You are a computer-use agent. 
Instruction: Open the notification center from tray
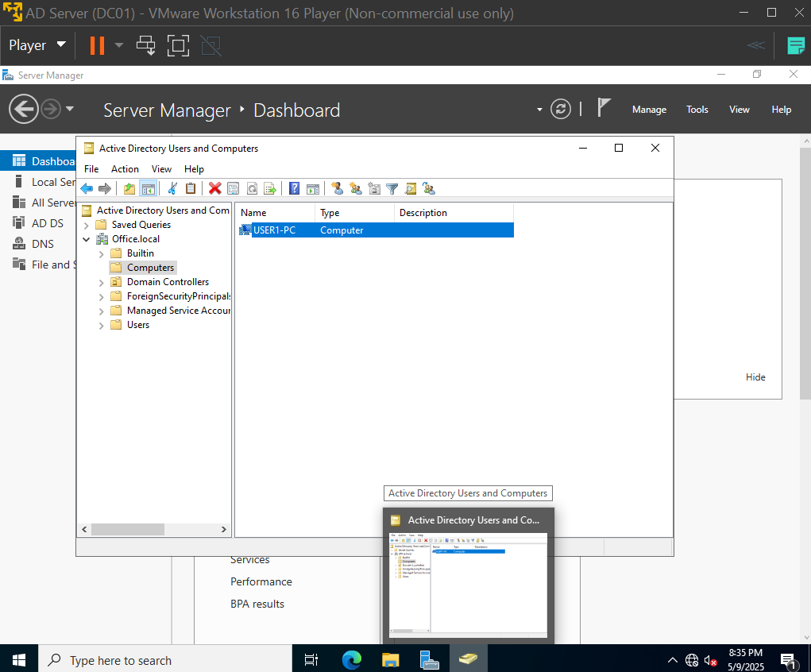click(788, 661)
